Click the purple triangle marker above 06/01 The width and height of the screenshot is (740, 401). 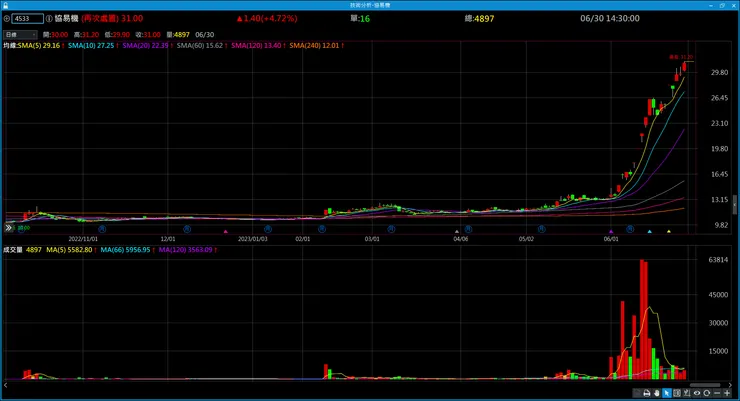[x=611, y=232]
